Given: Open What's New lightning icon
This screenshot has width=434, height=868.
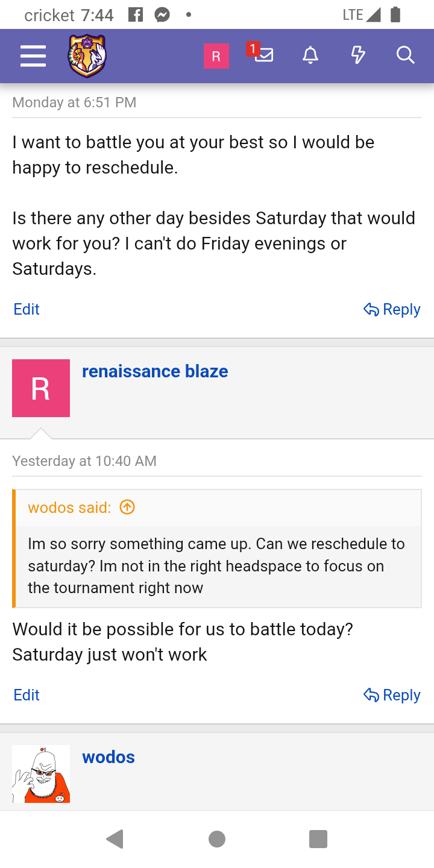Looking at the screenshot, I should pyautogui.click(x=358, y=55).
